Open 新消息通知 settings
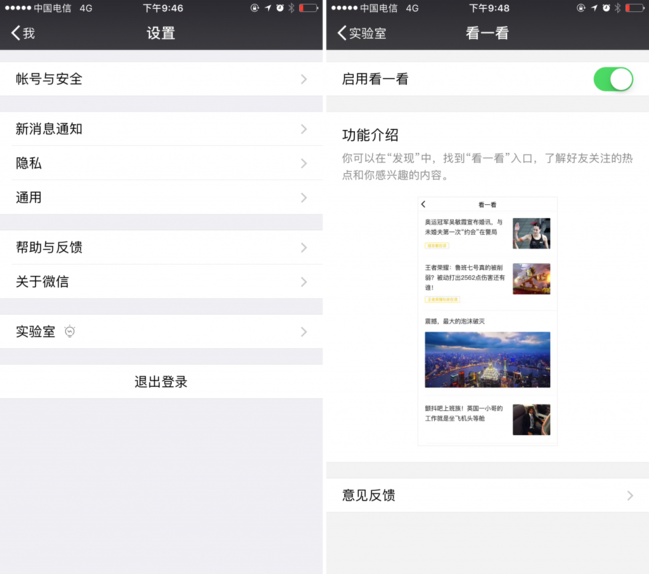 pos(161,129)
